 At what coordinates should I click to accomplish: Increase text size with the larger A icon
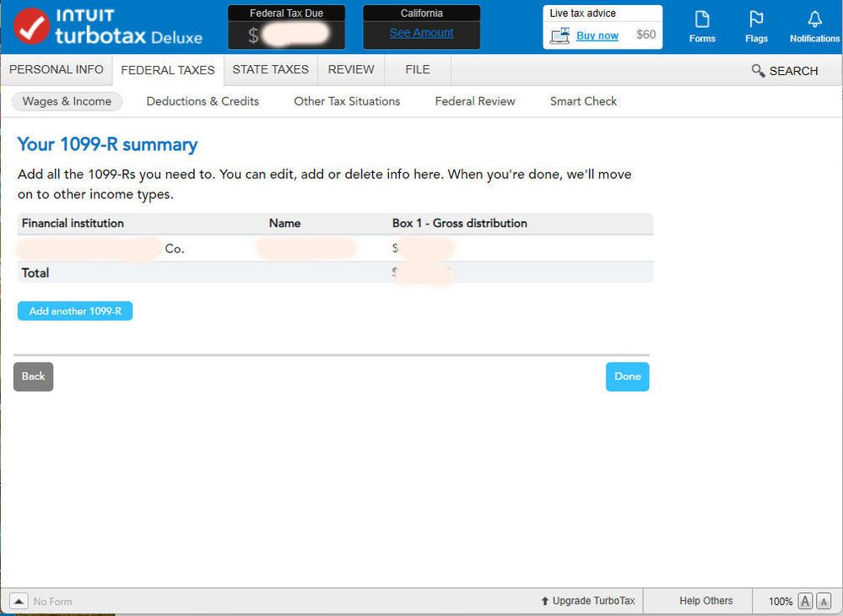[x=805, y=601]
